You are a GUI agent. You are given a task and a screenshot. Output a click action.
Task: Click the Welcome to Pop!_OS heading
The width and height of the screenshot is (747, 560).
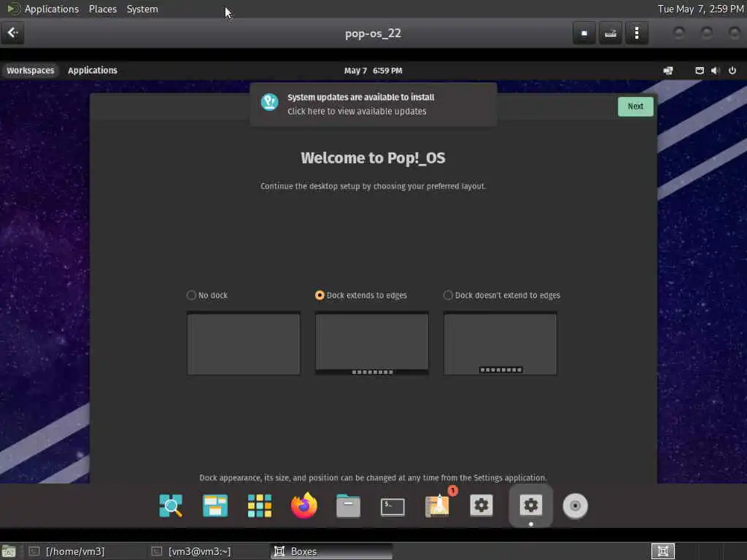[373, 157]
